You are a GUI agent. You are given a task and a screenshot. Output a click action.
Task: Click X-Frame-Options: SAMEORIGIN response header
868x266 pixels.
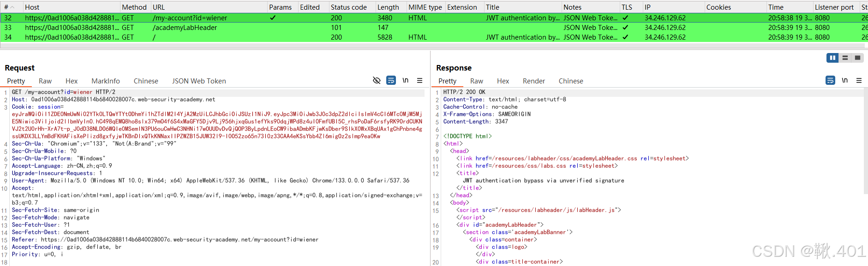(487, 114)
